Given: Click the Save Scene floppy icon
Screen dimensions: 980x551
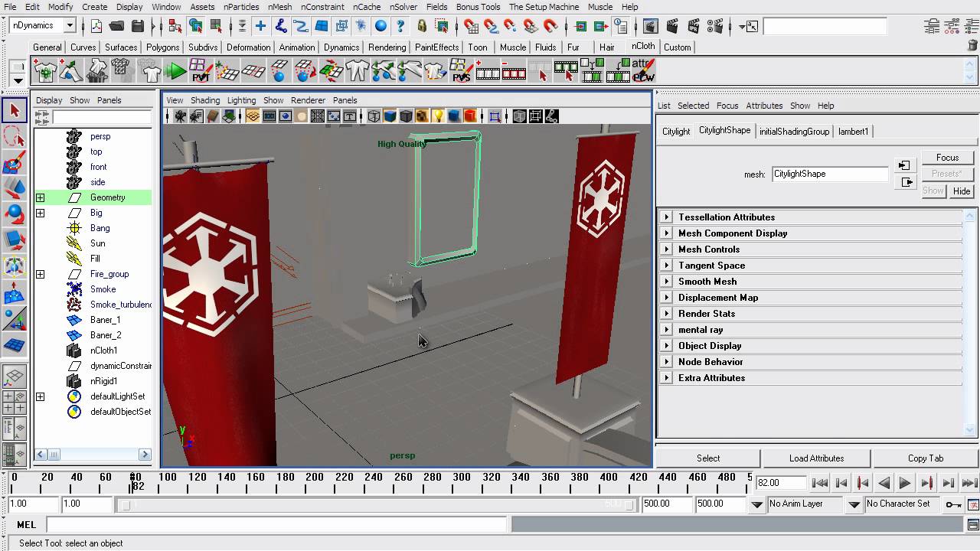Looking at the screenshot, I should pyautogui.click(x=138, y=26).
